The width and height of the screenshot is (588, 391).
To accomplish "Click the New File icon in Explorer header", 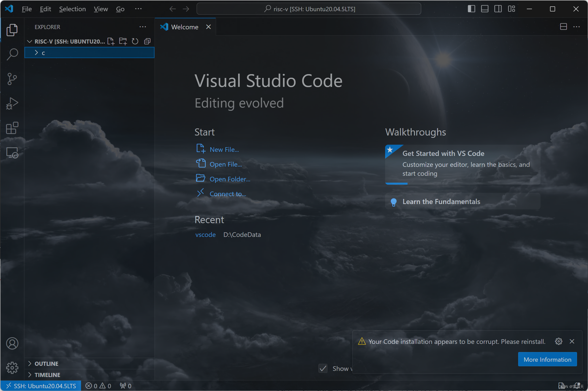I will point(111,41).
